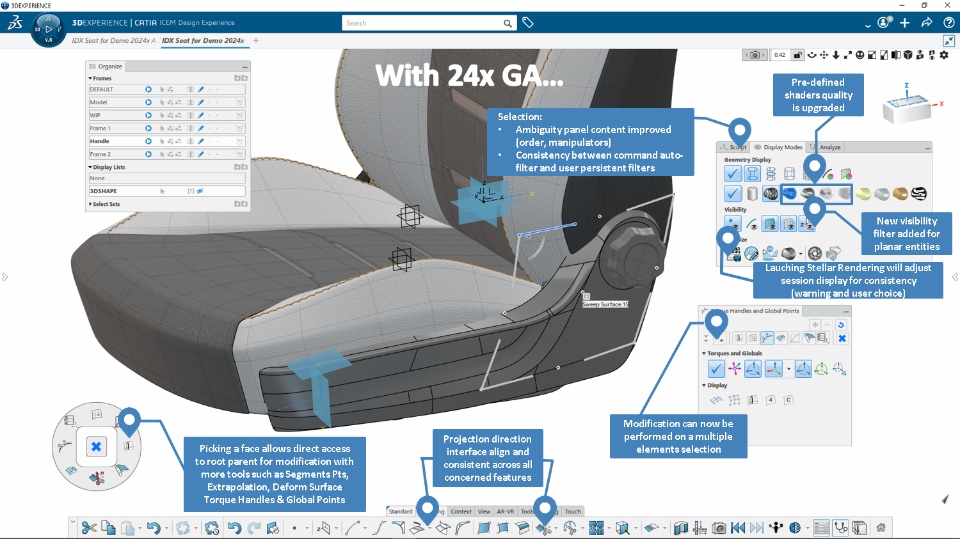
Task: Select the cylinder display icon in Geometry Display
Action: [752, 194]
